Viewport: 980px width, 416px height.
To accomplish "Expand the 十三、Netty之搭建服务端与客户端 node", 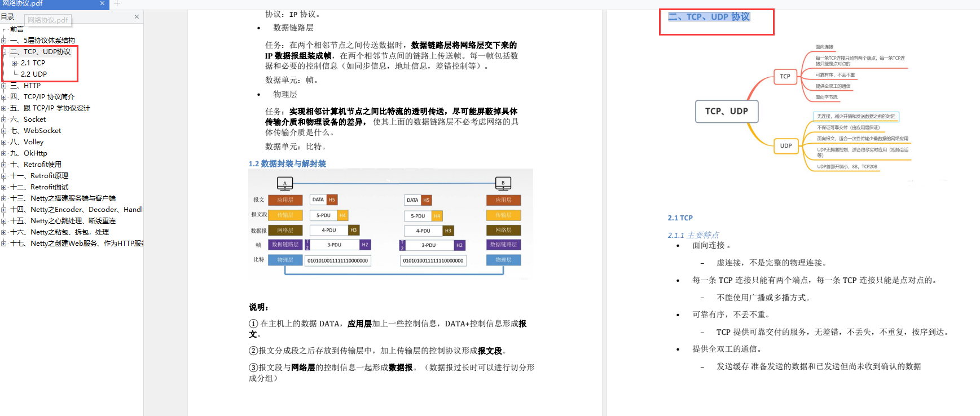I will coord(4,198).
